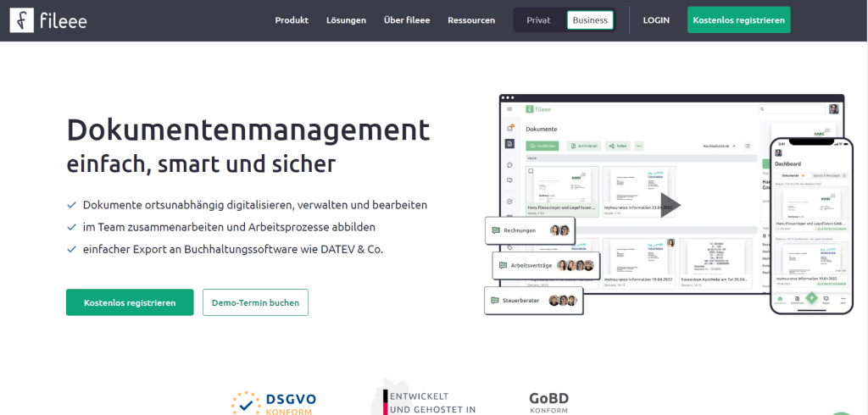This screenshot has height=415, width=868.
Task: Click hero Kostenlos registrieren green button
Action: click(130, 302)
